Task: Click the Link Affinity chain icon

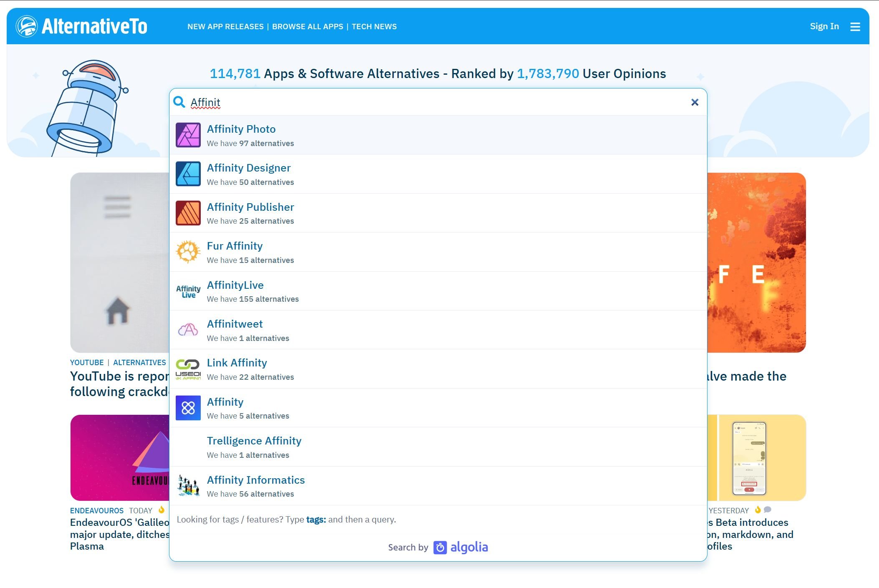Action: click(x=188, y=368)
